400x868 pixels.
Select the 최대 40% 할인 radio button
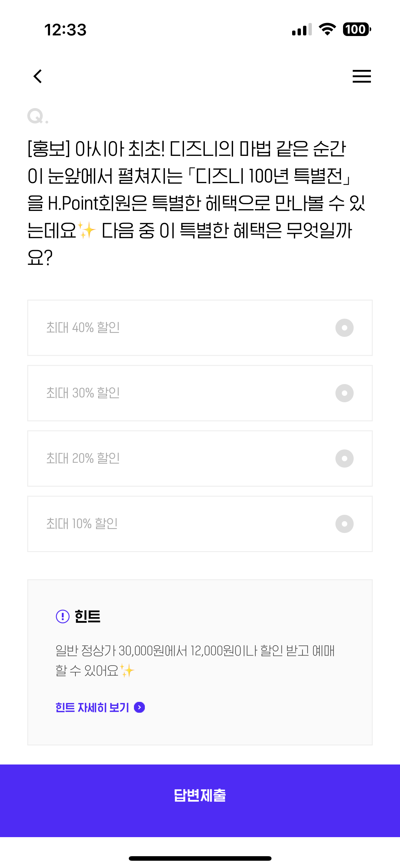[x=344, y=327]
